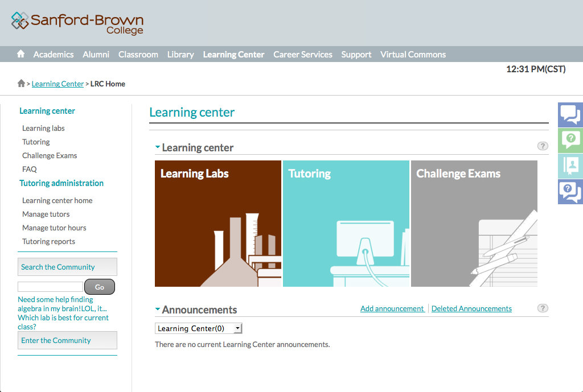Screen dimensions: 583x392
Task: Click the home icon in navigation bar
Action: click(21, 54)
